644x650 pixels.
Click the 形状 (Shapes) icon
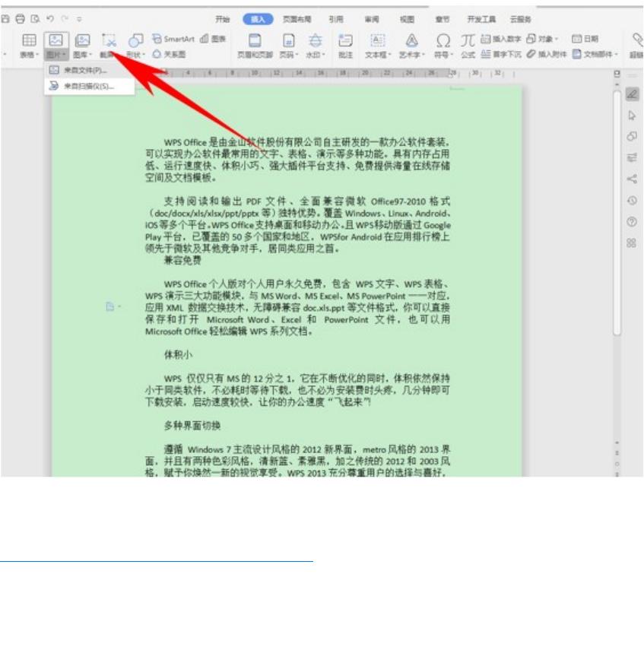click(x=135, y=40)
